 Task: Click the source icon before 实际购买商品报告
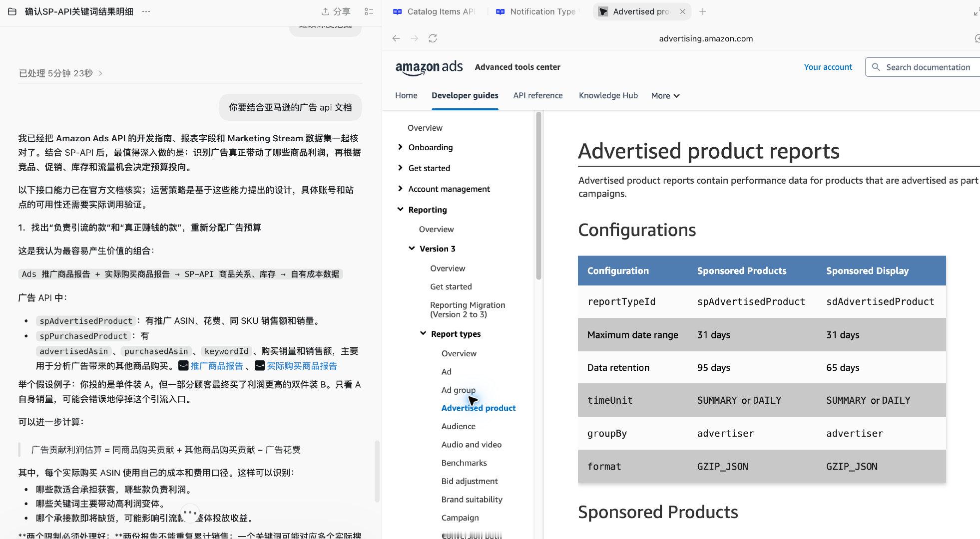pos(259,366)
